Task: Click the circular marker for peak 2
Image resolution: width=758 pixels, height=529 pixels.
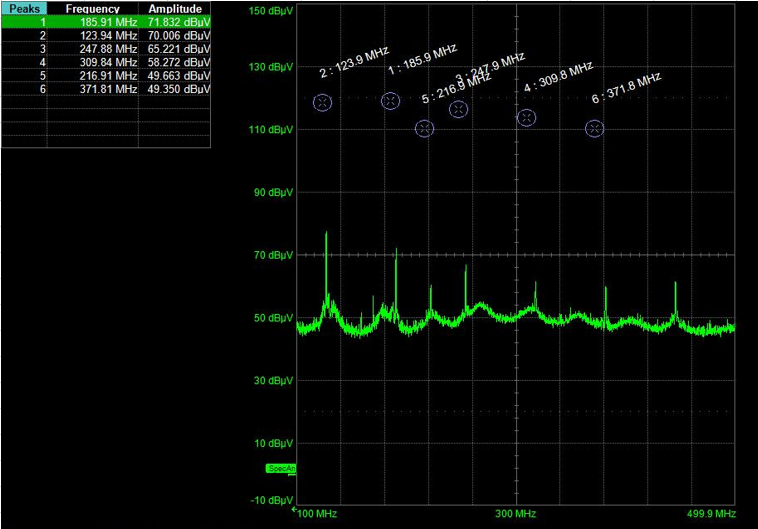Action: 322,103
